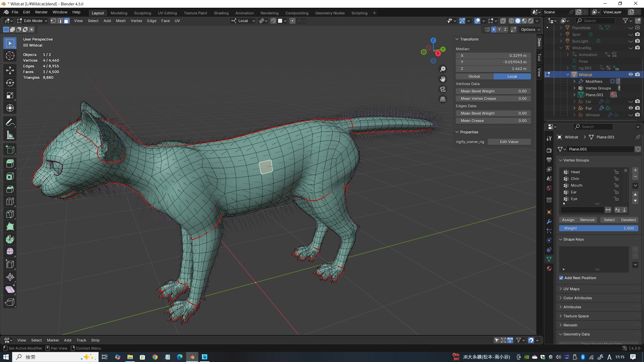Select the Inset Faces tool
Viewport: 644px width, 362px height.
[10, 176]
